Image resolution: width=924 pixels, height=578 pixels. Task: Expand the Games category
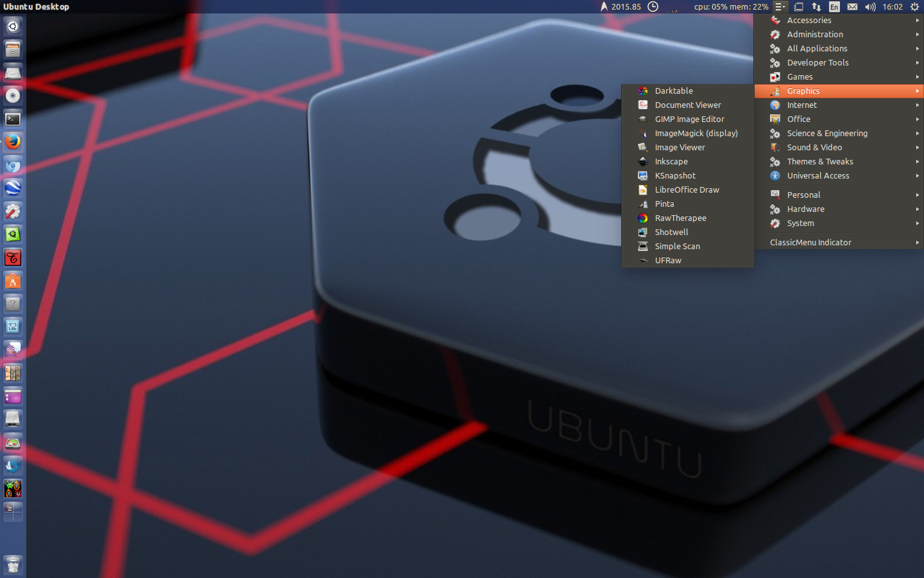pyautogui.click(x=839, y=77)
